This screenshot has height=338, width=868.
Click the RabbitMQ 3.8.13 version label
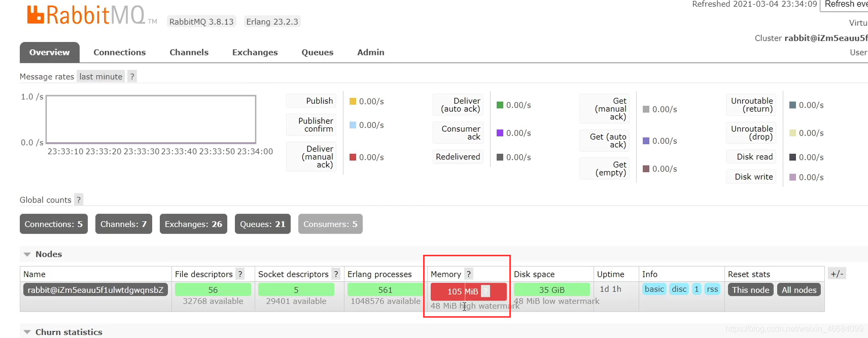click(201, 22)
